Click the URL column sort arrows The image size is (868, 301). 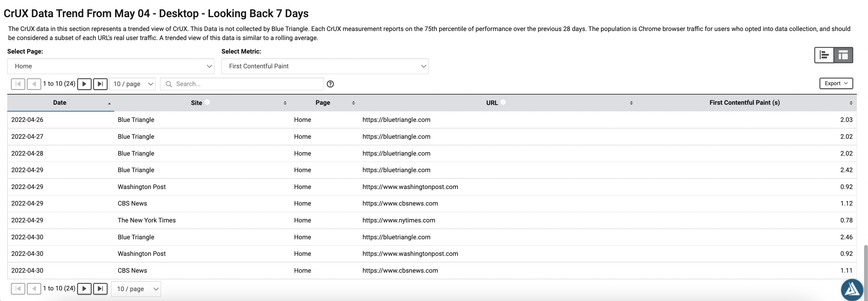pos(631,103)
